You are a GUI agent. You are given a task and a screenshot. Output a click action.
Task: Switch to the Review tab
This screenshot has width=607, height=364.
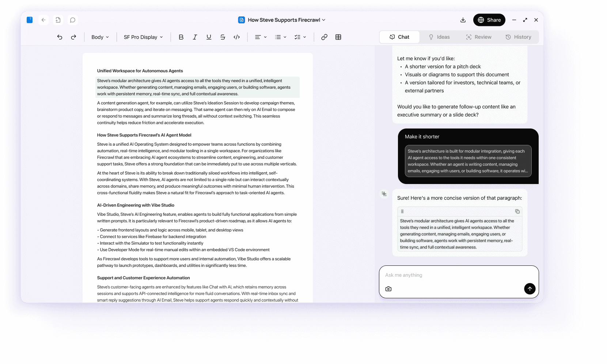479,37
